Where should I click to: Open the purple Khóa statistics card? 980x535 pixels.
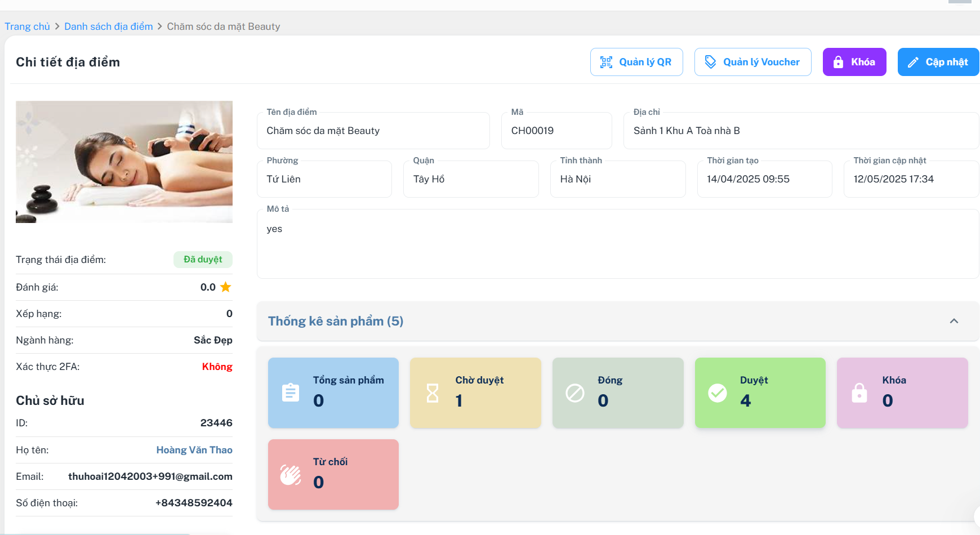[x=902, y=393]
